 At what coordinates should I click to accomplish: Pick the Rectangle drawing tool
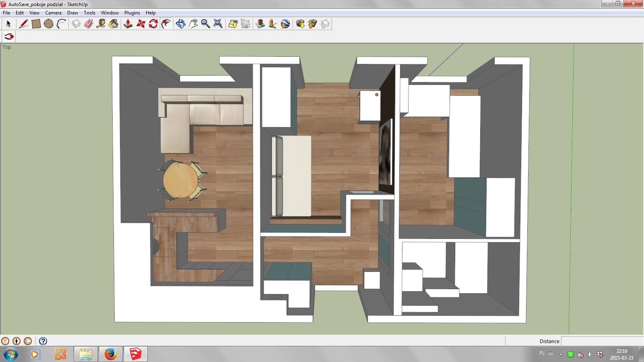point(36,24)
